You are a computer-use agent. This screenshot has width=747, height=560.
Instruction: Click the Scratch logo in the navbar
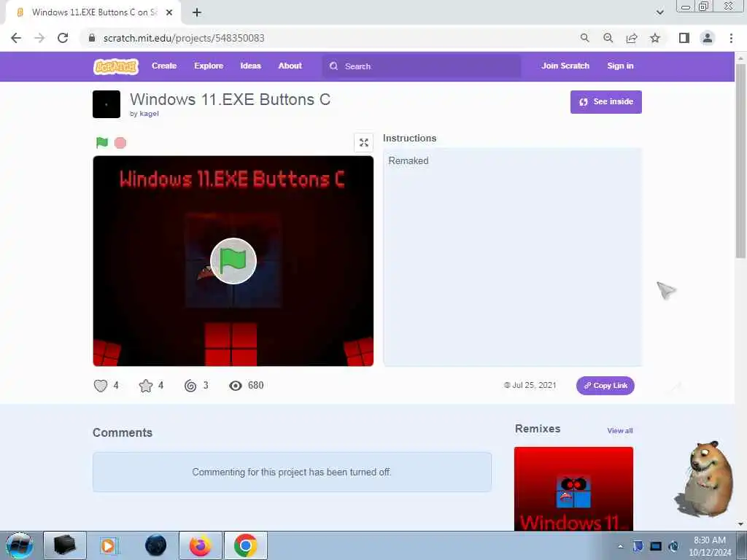click(x=116, y=66)
